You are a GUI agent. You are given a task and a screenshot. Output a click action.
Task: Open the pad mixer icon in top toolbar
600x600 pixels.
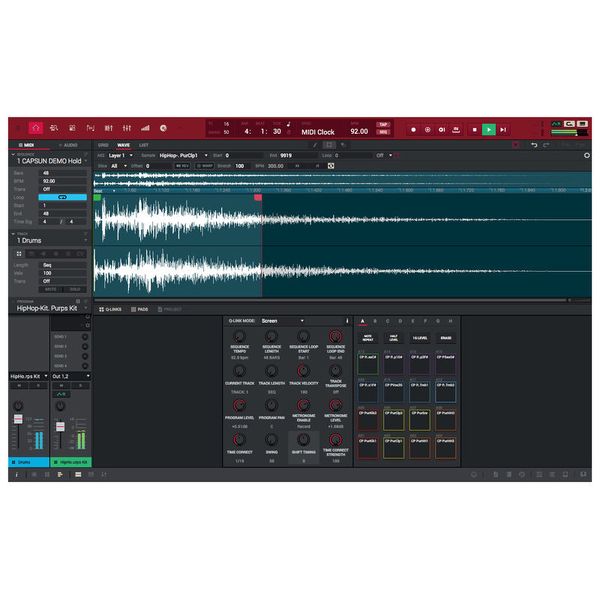click(109, 128)
